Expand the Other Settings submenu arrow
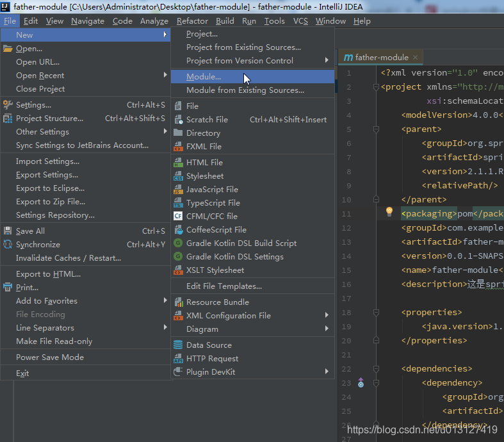504x442 pixels. click(x=165, y=131)
